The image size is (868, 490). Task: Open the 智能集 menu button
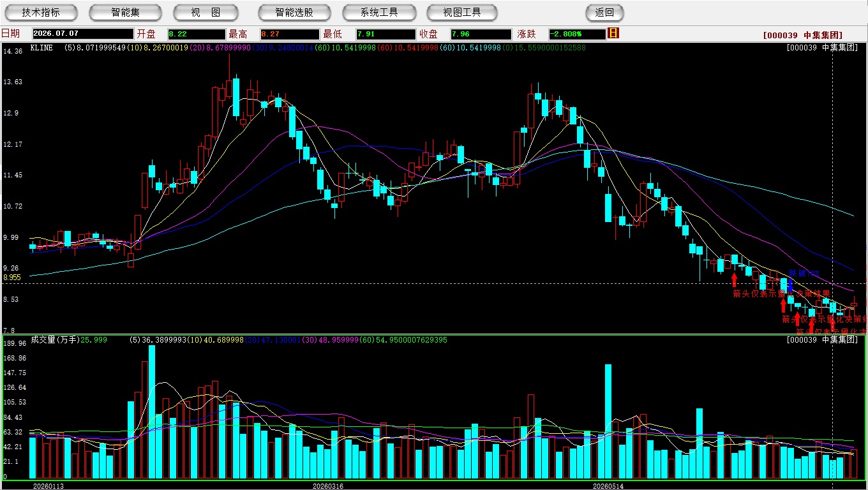point(126,12)
